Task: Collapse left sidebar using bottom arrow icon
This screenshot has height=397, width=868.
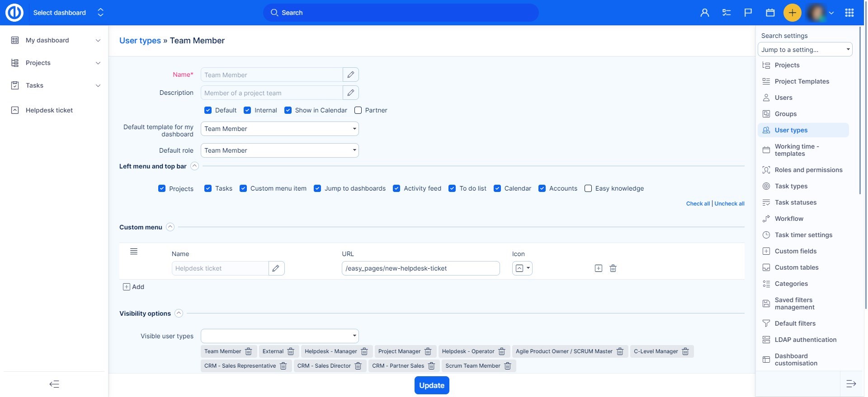Action: coord(54,384)
